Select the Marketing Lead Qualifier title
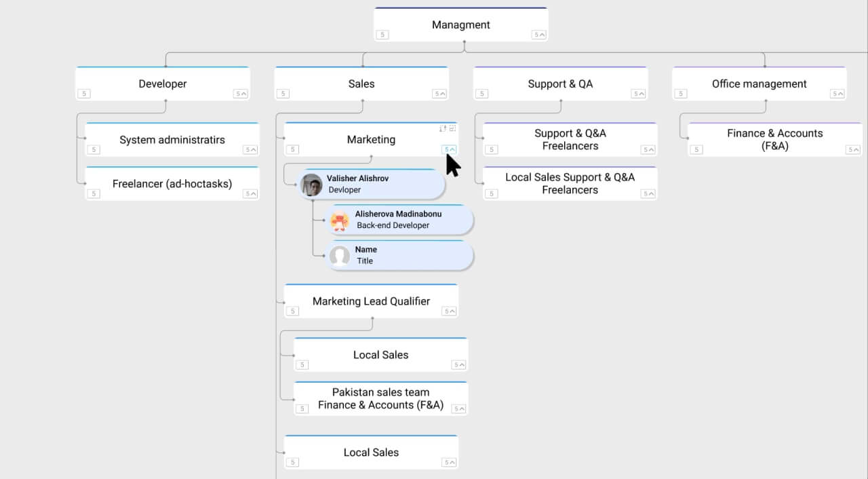Screen dimensions: 868x479 click(x=371, y=301)
